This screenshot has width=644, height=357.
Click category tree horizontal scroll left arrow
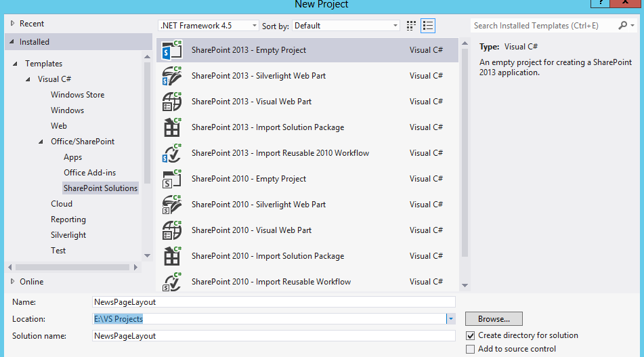click(x=10, y=268)
